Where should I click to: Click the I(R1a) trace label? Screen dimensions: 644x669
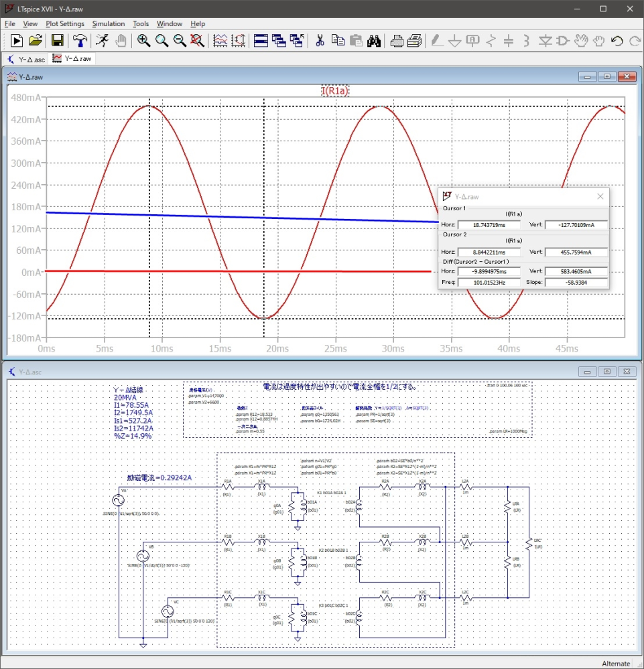tap(335, 91)
